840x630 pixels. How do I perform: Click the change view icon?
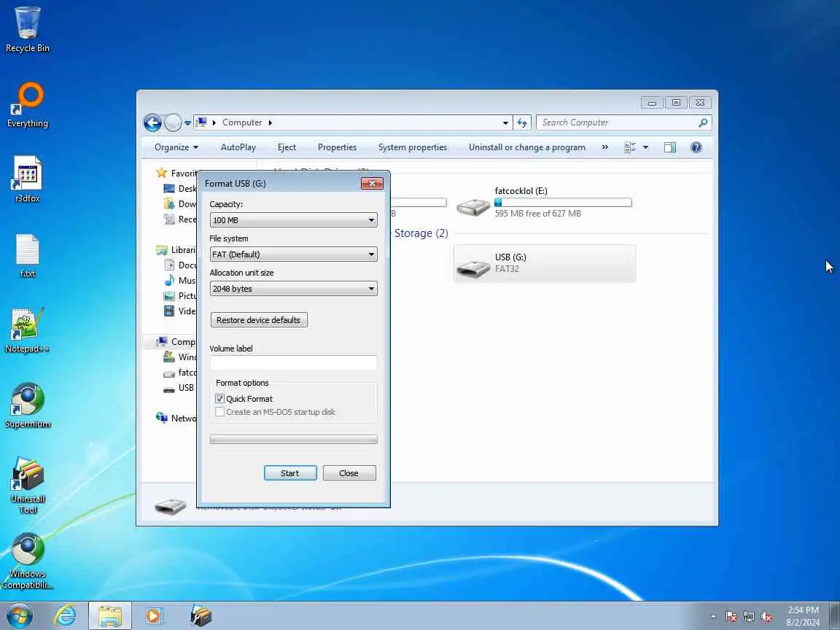coord(629,147)
